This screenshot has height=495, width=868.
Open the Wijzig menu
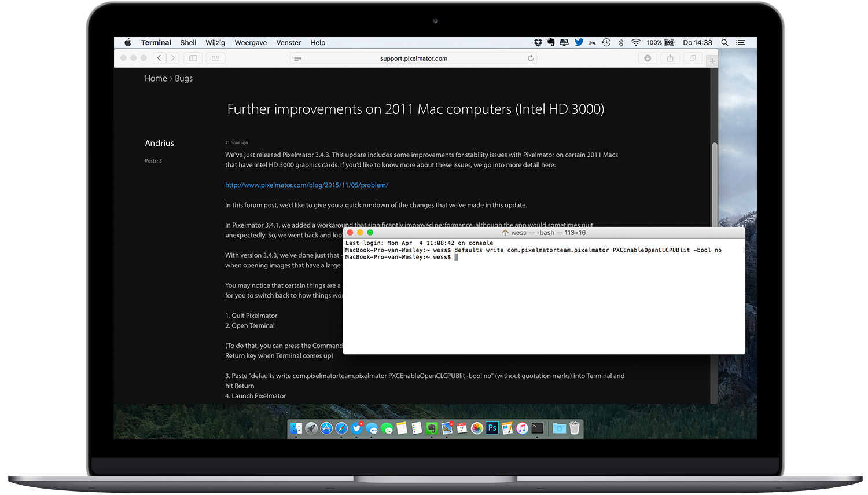coord(215,43)
